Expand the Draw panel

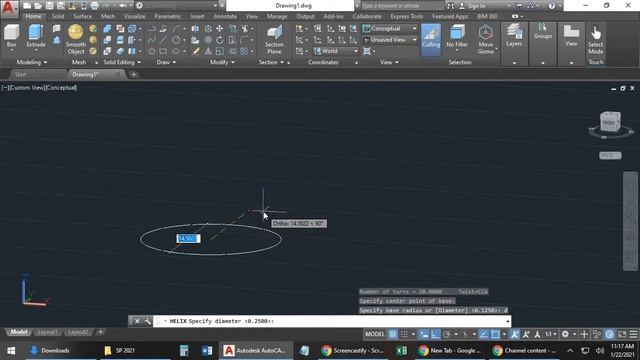[167, 62]
